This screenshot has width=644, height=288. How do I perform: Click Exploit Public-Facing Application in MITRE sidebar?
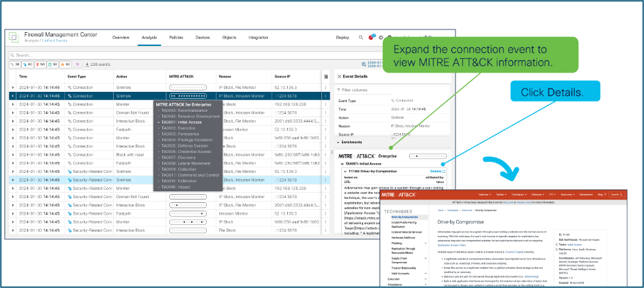(406, 224)
